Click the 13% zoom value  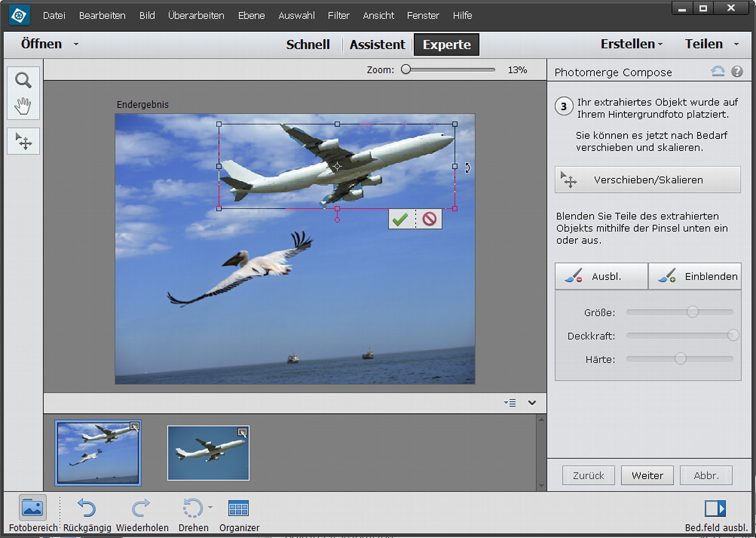coord(517,70)
